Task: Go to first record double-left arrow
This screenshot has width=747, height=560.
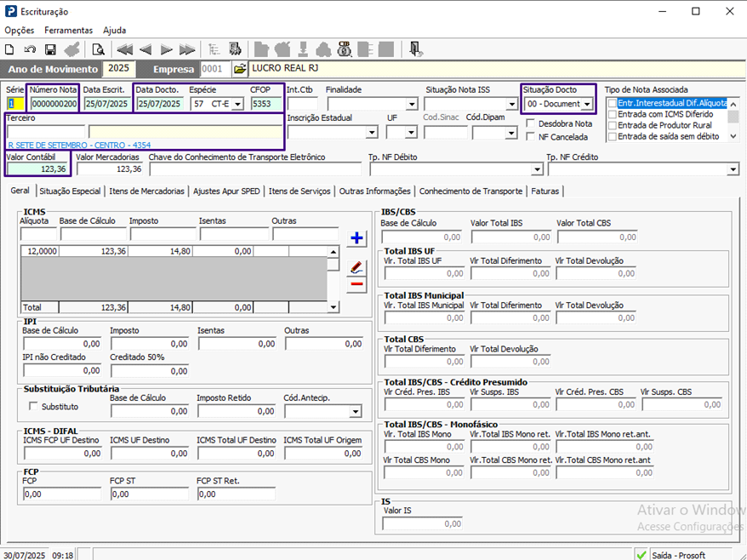Action: pyautogui.click(x=124, y=49)
